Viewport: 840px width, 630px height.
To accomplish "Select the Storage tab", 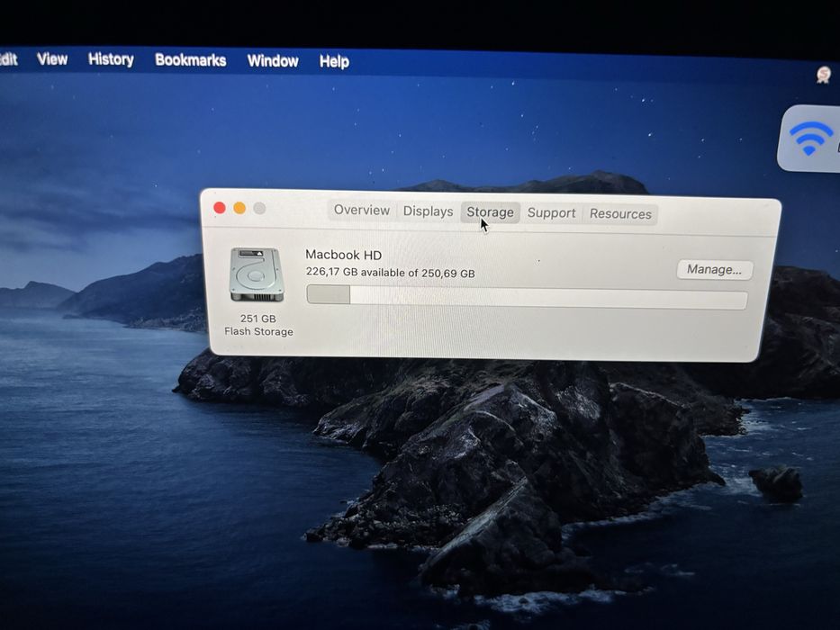I will click(490, 212).
